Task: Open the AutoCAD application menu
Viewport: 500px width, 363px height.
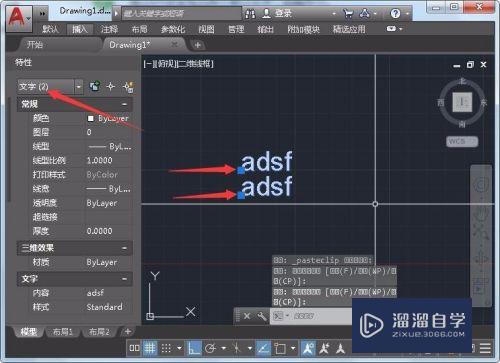Action: click(x=19, y=18)
